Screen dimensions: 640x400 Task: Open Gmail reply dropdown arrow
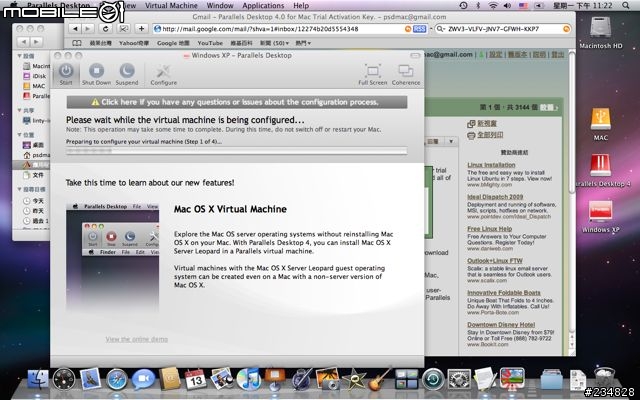(451, 141)
